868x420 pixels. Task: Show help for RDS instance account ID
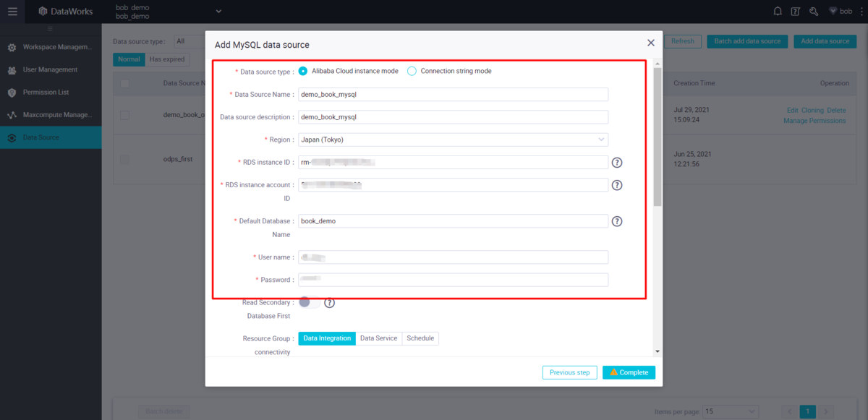617,185
